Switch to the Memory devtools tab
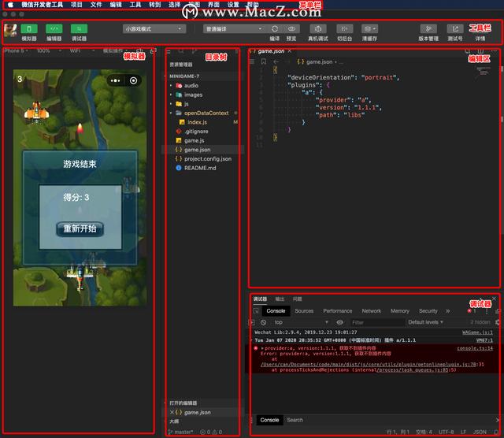This screenshot has height=438, width=504. 400,311
